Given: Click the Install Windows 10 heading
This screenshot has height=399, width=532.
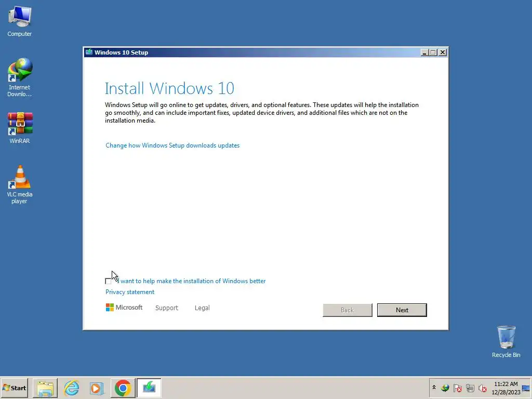Looking at the screenshot, I should pos(169,88).
